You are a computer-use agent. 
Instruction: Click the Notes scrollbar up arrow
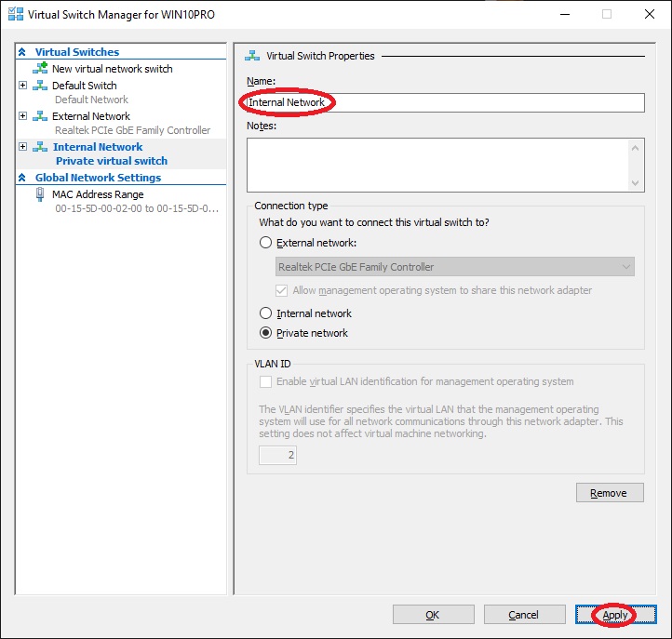(635, 148)
